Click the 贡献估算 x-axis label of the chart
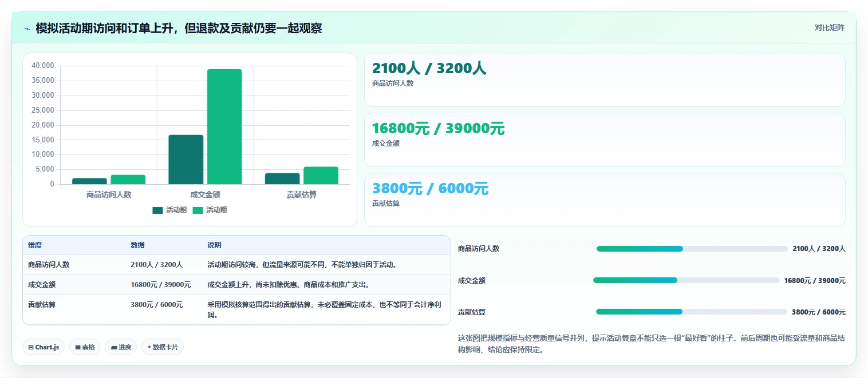868x378 pixels. click(x=302, y=194)
